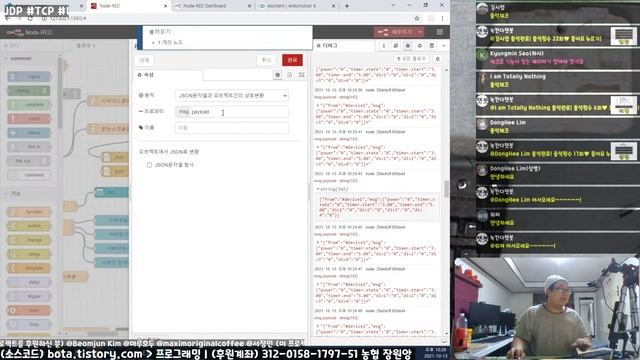The width and height of the screenshot is (640, 360).
Task: Click the palette vertical scrollbar
Action: coord(60,92)
